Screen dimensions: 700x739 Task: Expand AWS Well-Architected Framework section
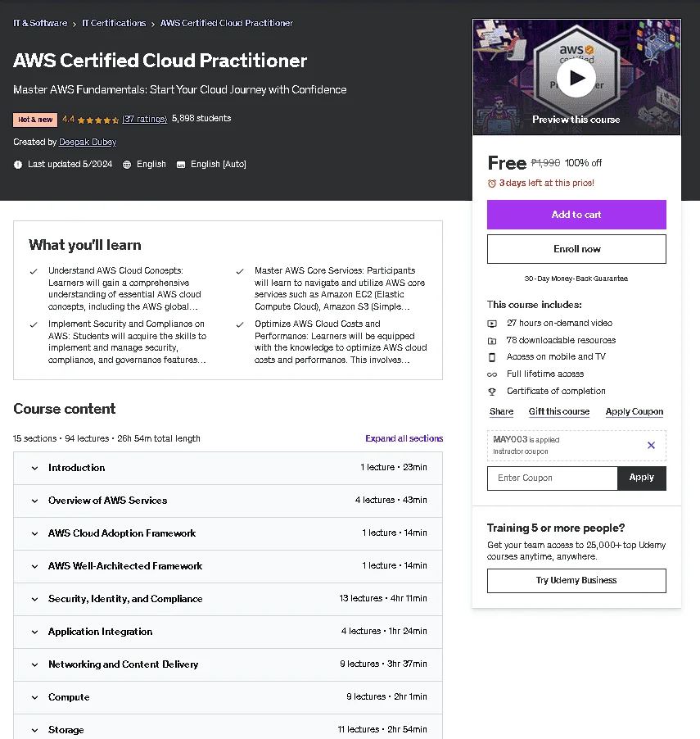(228, 566)
